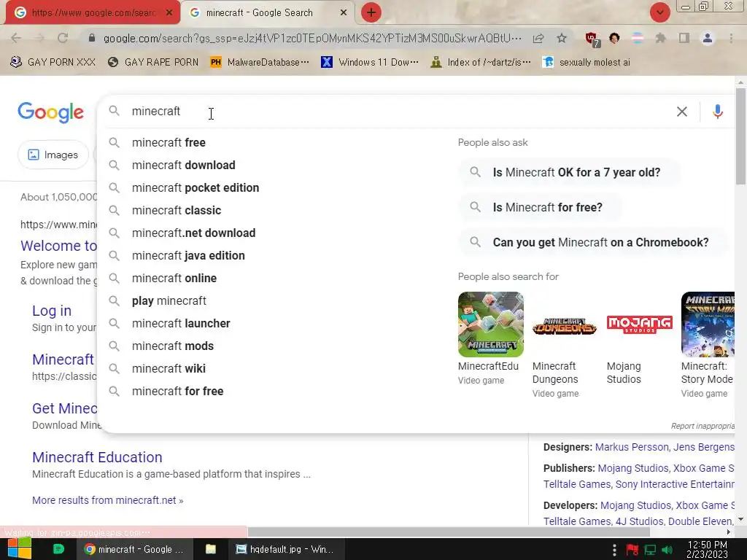Choose suggestion 'minecraft download'
This screenshot has height=560, width=747.
click(x=183, y=166)
